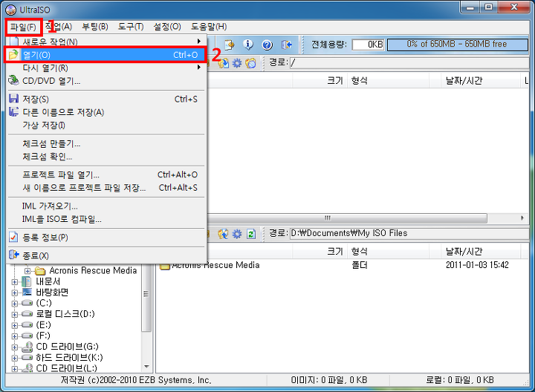Select 새 이름으로 프로젝트 파일 저장... entry
Image resolution: width=535 pixels, height=392 pixels.
click(x=105, y=188)
